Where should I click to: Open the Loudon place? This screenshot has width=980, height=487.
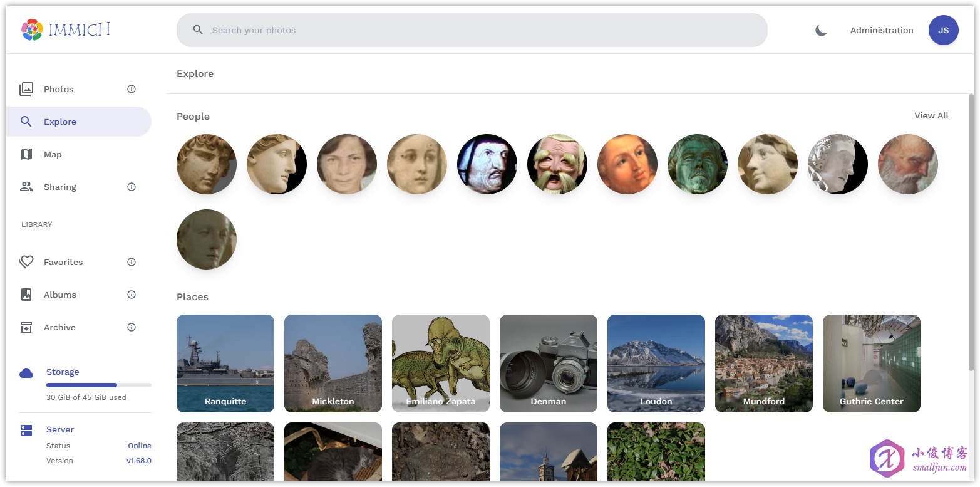656,364
